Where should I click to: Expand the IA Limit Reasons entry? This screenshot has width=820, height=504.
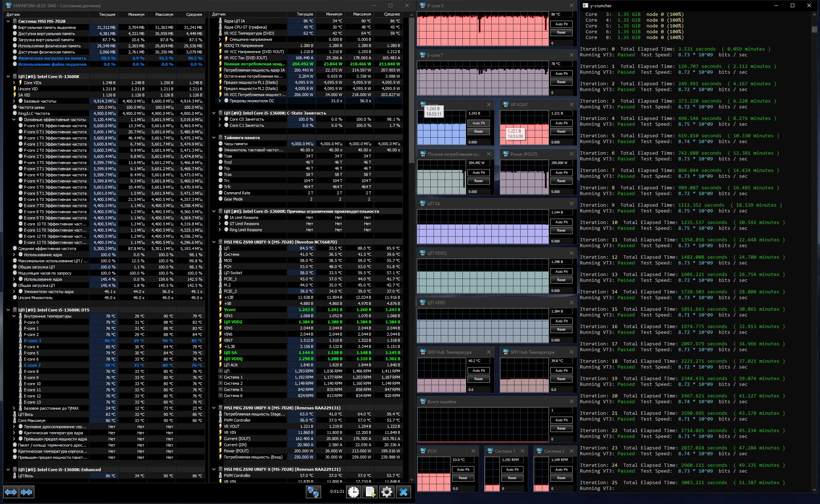coord(220,217)
